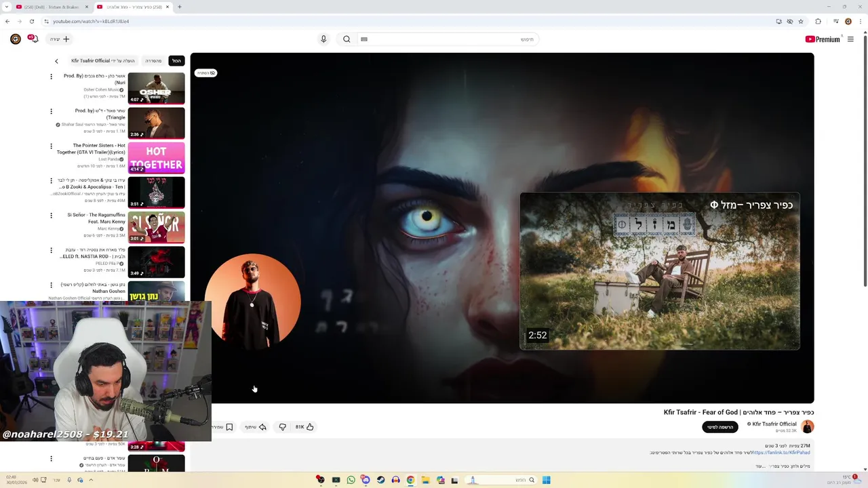The width and height of the screenshot is (868, 488).
Task: Open the account avatar menu in YouTube header
Action: pos(16,39)
